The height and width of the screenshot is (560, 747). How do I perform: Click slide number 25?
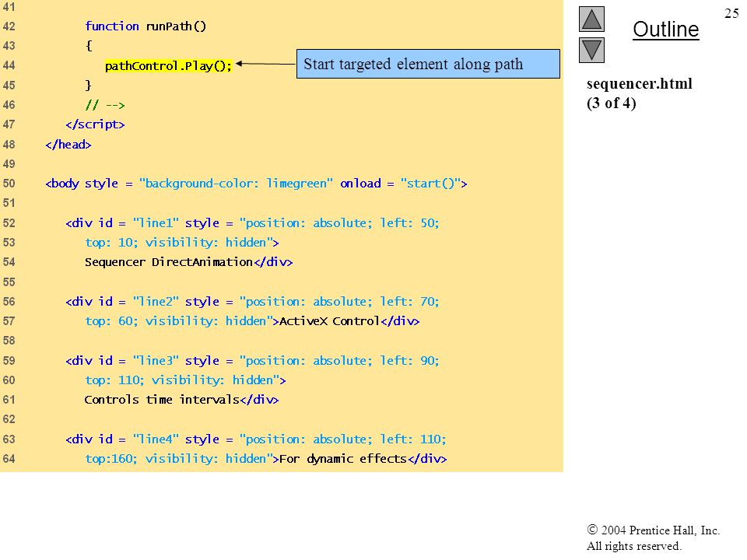(731, 13)
